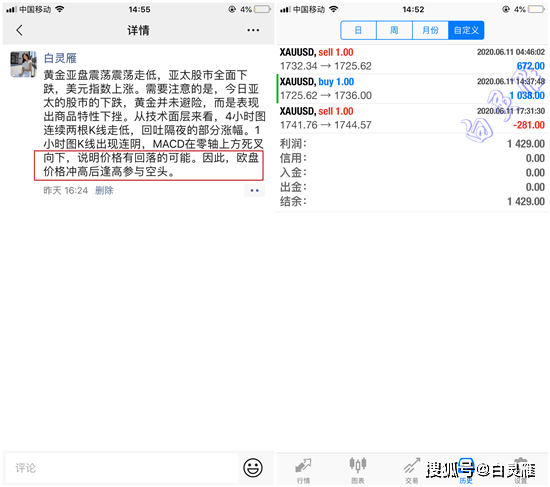
Task: Tap the 白灵雁 avatar thumbnail
Action: [23, 64]
